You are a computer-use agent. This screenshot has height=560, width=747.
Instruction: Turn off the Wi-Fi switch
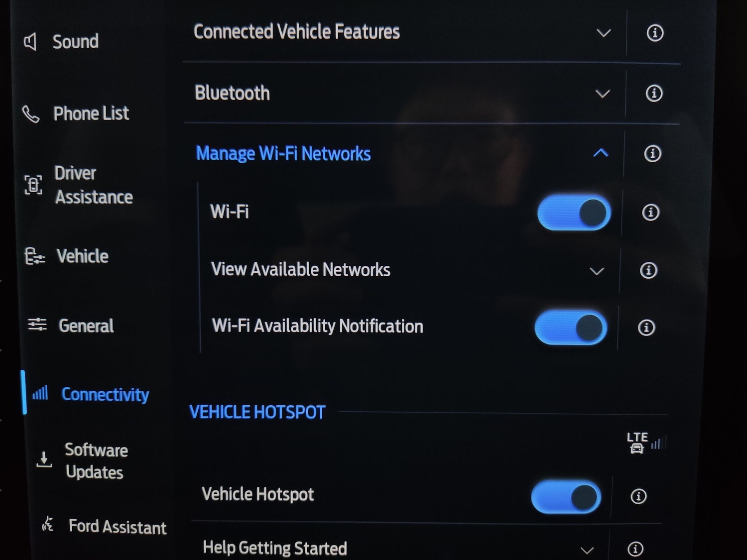pos(574,213)
